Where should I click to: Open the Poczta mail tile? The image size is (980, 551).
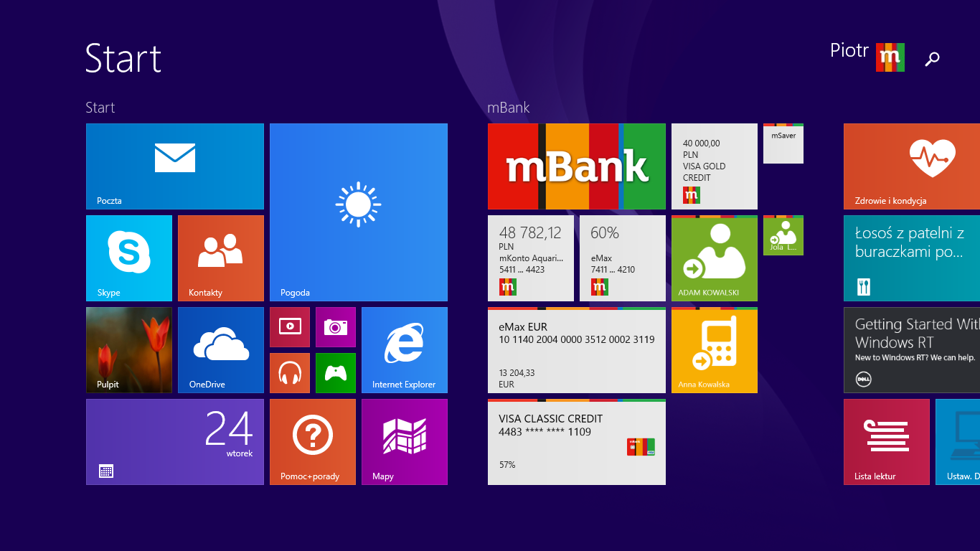[x=175, y=166]
